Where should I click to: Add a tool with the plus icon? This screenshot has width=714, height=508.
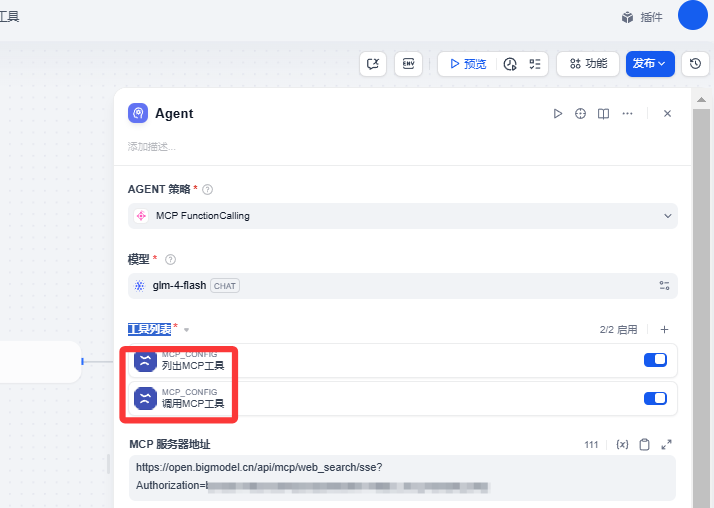click(x=664, y=330)
